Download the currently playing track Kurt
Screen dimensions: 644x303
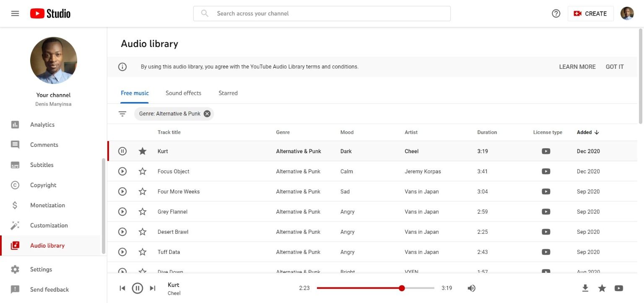pos(585,288)
